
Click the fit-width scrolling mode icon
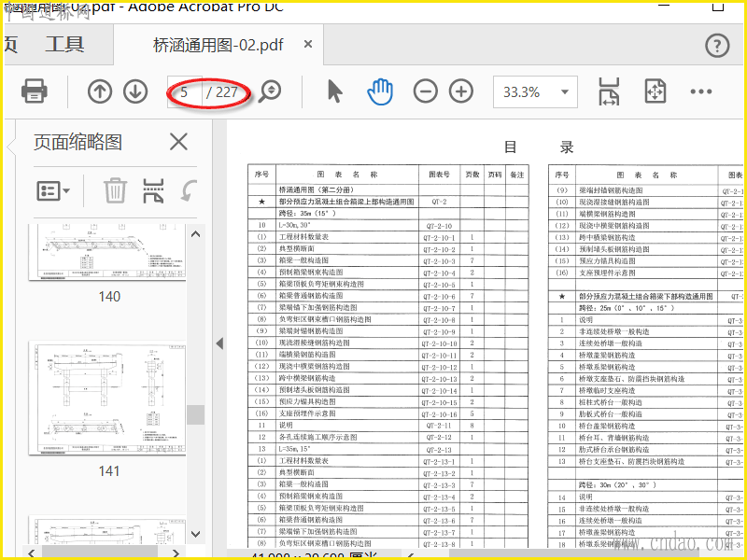click(x=610, y=91)
